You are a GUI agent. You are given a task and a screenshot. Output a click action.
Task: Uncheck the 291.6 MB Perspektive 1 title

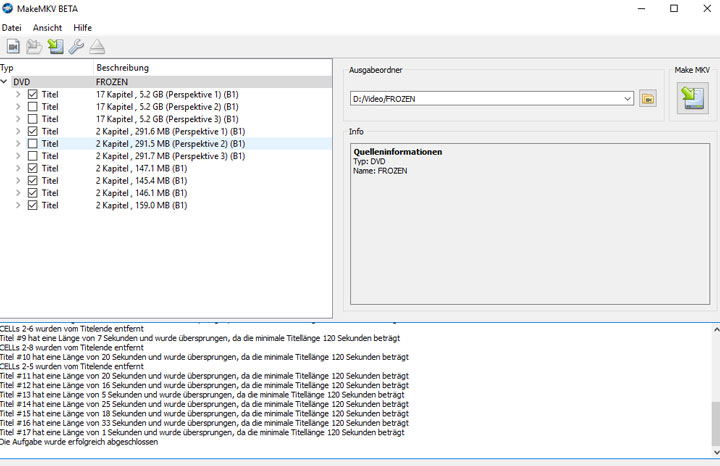click(x=33, y=131)
